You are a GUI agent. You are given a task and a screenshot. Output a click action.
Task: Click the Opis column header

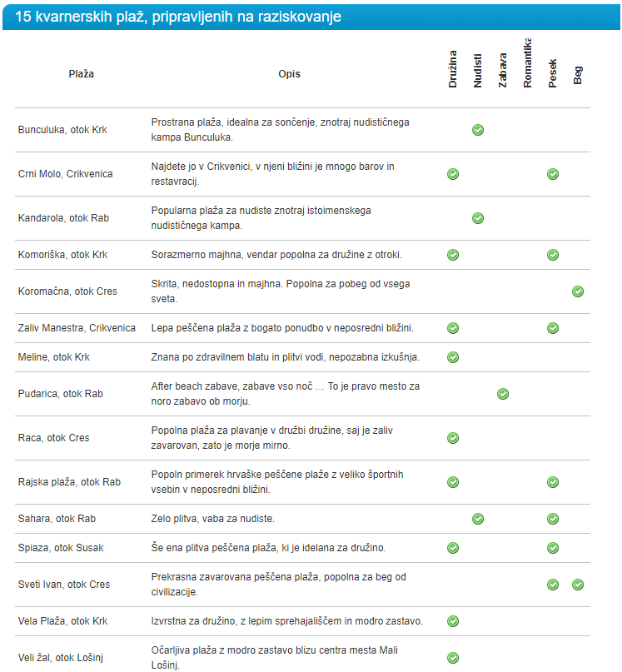click(290, 74)
